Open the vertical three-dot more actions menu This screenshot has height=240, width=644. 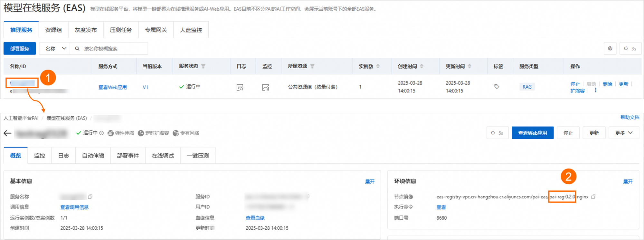click(x=595, y=91)
